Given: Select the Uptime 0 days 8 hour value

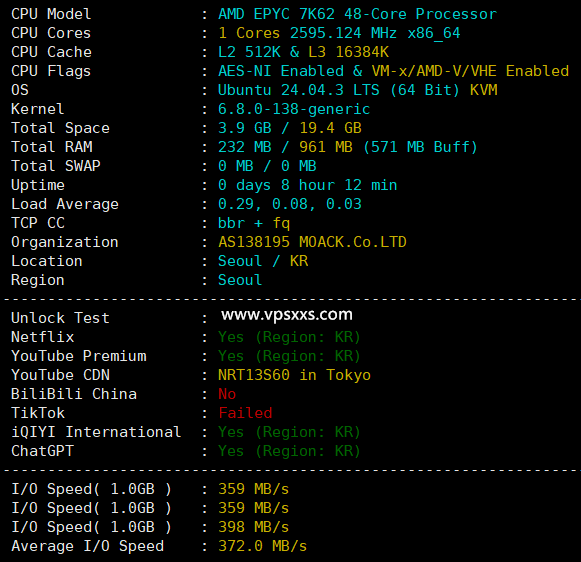Looking at the screenshot, I should (308, 185).
